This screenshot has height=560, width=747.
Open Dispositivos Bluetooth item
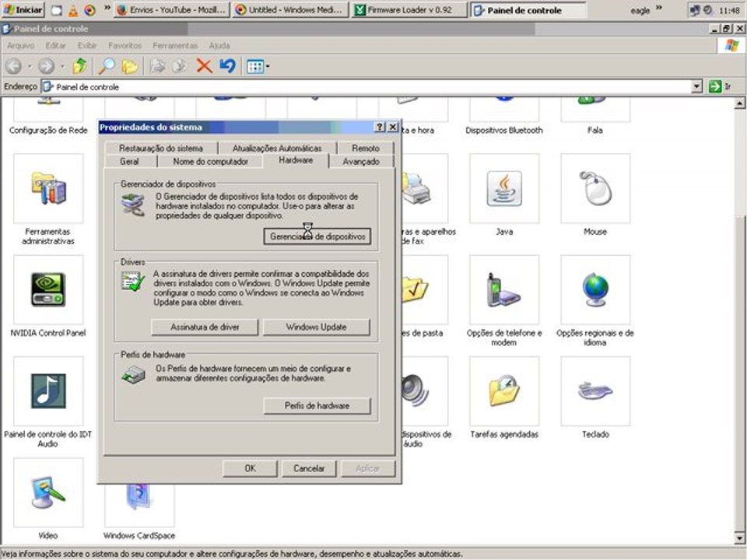click(504, 130)
